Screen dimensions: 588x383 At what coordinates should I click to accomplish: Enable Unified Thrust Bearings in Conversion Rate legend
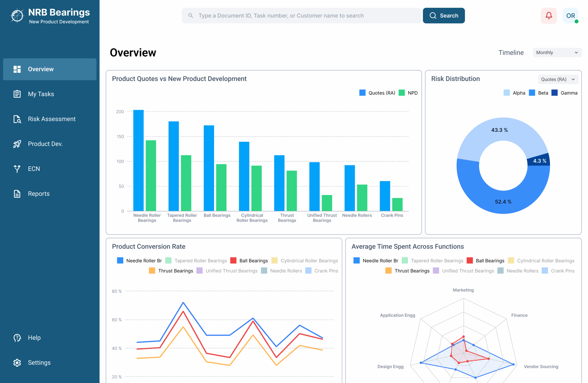tap(227, 271)
